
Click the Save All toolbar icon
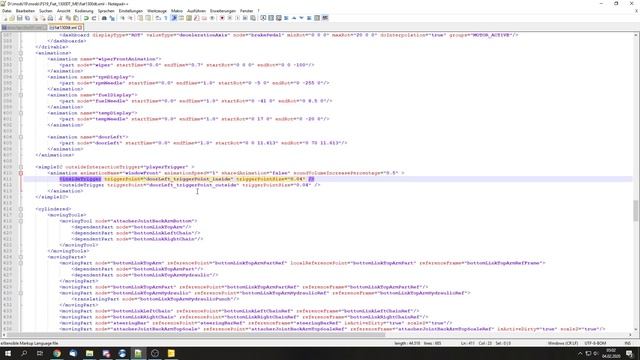coord(27,18)
